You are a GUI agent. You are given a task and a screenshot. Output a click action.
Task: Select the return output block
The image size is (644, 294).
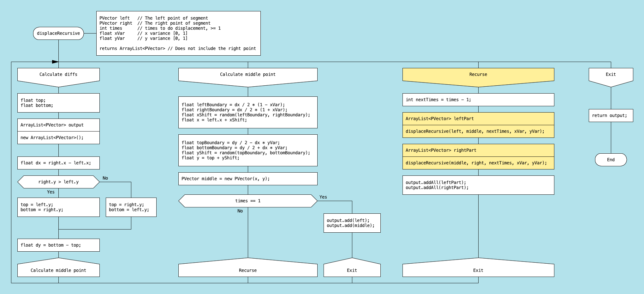[611, 116]
